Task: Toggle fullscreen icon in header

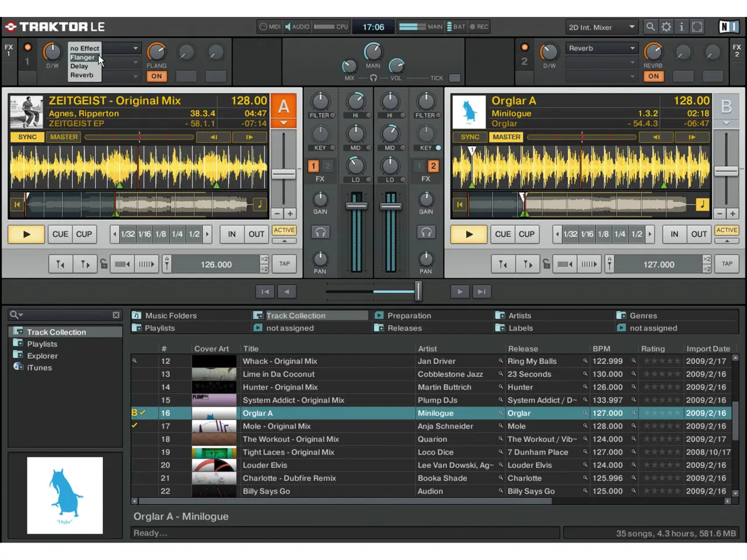Action: click(x=697, y=27)
